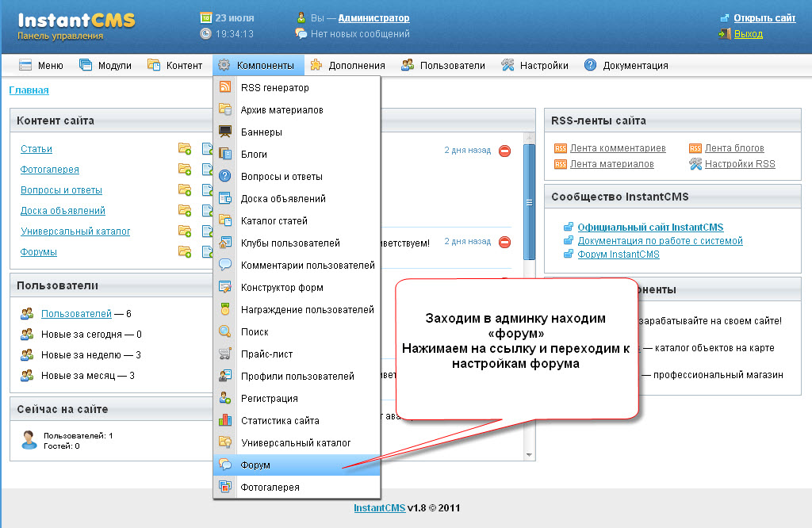
Task: Select Архив материалов from the dropdown
Action: coord(297,109)
